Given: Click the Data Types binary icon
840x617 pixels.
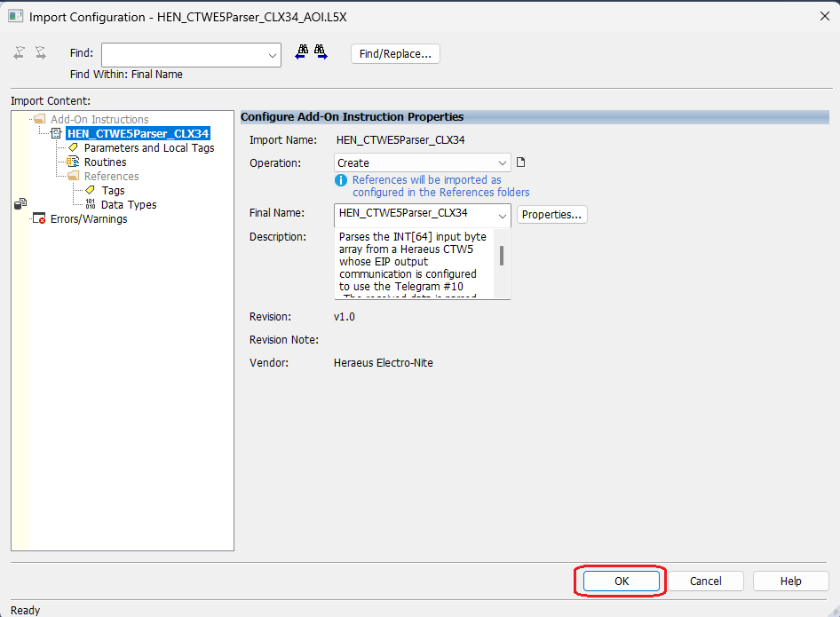Looking at the screenshot, I should 90,204.
